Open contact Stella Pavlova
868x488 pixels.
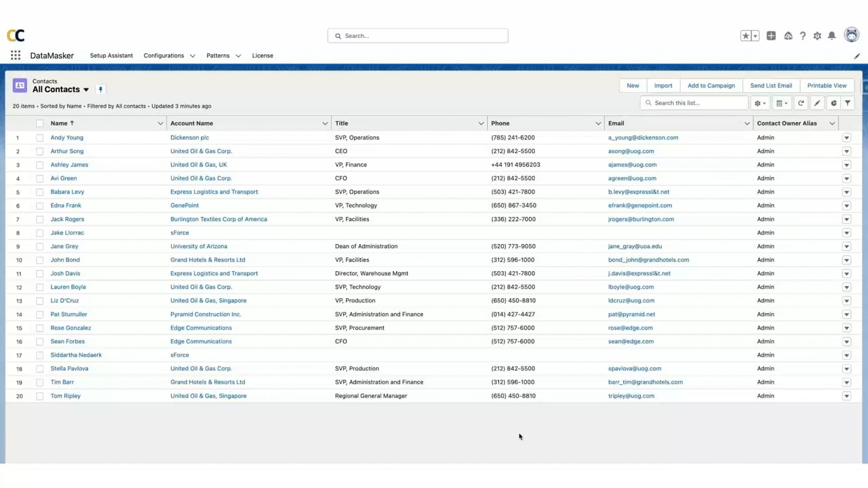click(69, 369)
